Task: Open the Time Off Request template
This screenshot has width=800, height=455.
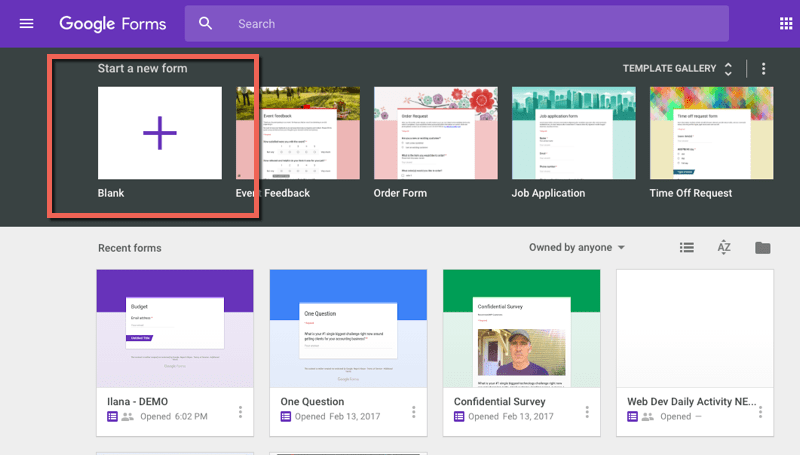Action: pyautogui.click(x=711, y=133)
